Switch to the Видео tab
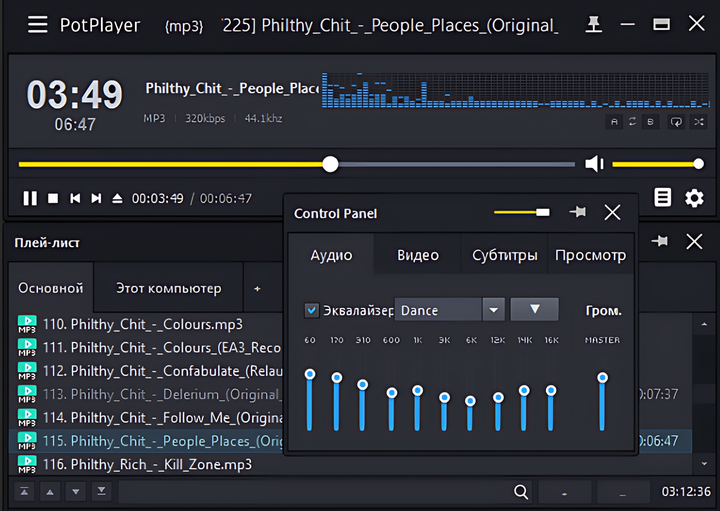Image resolution: width=720 pixels, height=511 pixels. (418, 255)
